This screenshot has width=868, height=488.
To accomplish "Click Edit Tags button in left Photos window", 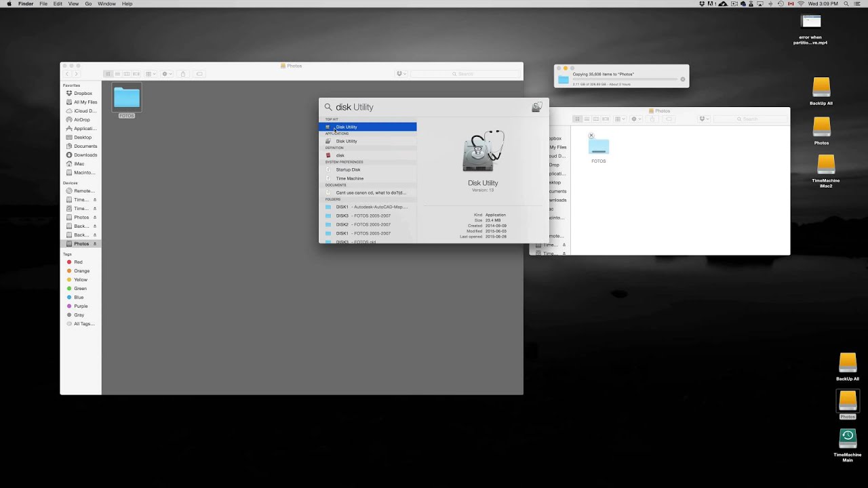I will 199,74.
